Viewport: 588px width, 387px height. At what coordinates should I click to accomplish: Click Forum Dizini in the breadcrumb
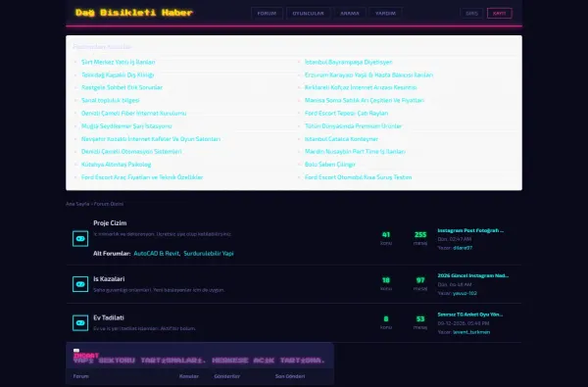pyautogui.click(x=109, y=204)
